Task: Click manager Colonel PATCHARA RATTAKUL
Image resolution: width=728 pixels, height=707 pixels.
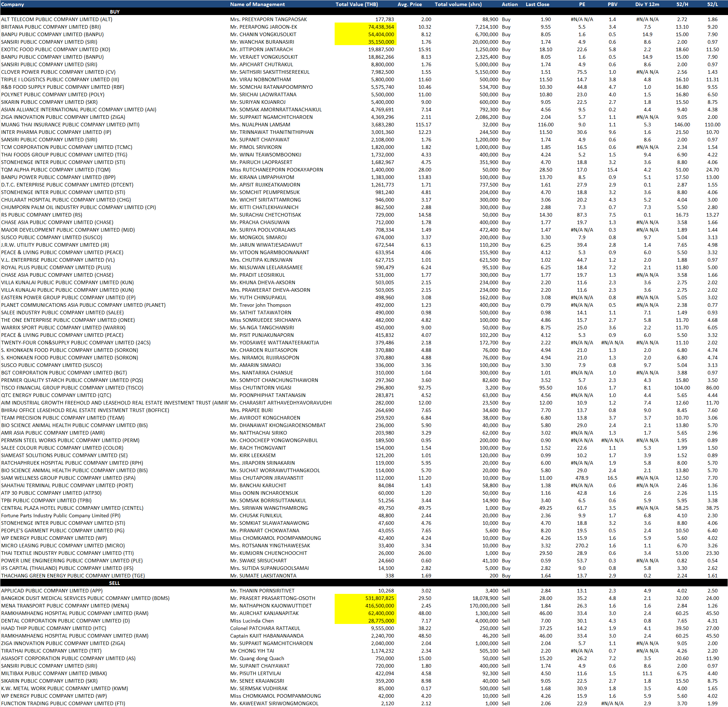Action: (x=264, y=628)
